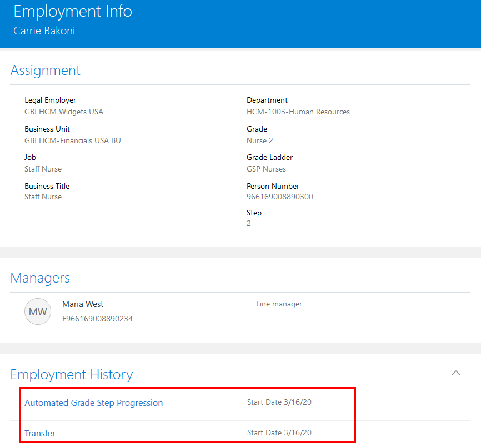Click the Line manager label
The height and width of the screenshot is (448, 481).
point(279,304)
